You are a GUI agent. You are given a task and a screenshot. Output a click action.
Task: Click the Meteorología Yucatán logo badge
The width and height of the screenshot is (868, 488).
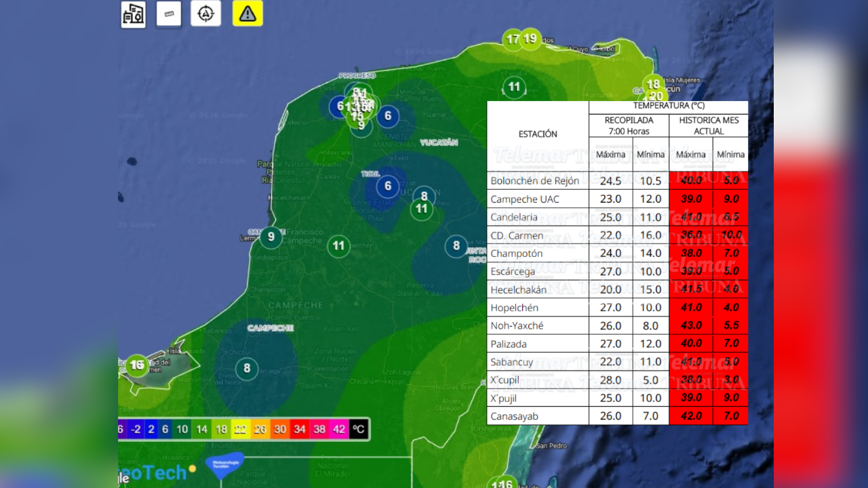click(x=224, y=465)
